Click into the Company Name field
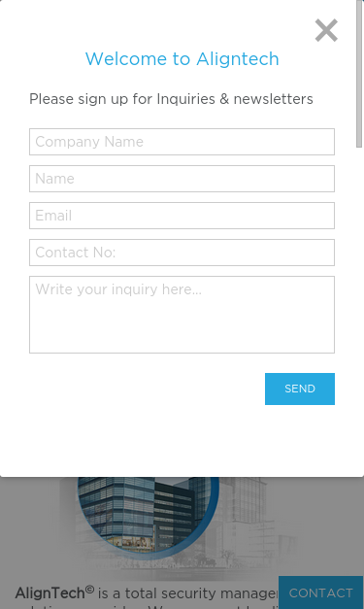 (x=182, y=142)
